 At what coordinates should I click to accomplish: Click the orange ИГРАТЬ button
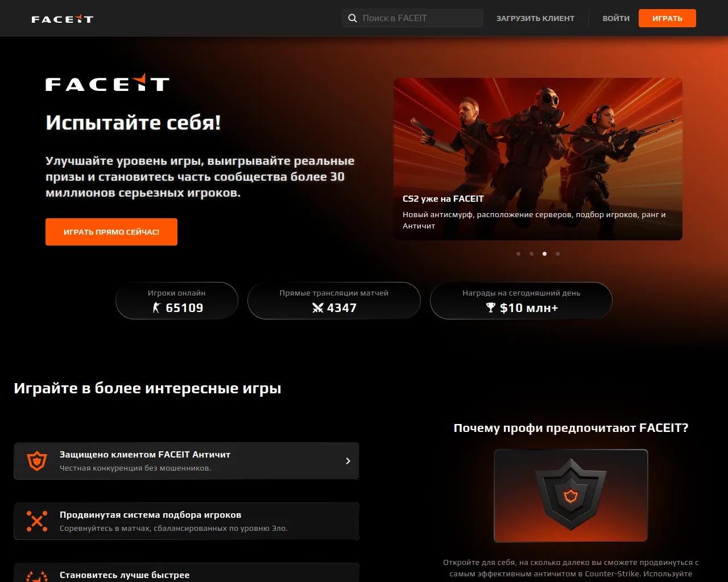pyautogui.click(x=667, y=18)
